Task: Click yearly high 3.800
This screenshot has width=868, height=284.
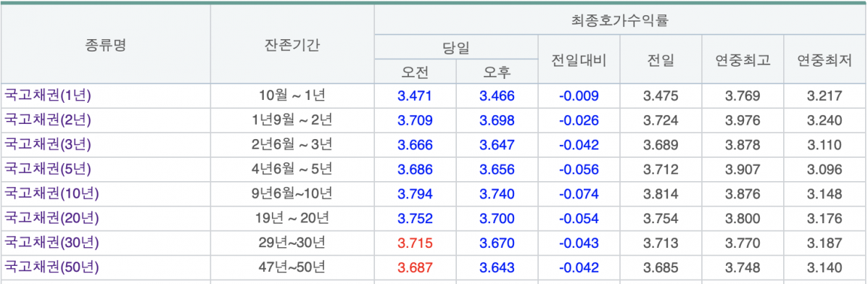Action: coord(743,219)
